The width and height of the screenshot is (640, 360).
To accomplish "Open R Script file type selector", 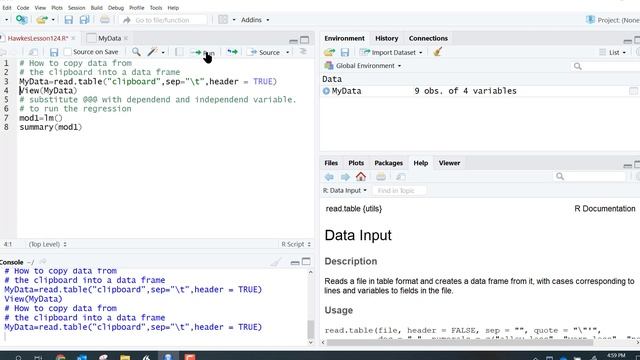I will click(x=296, y=244).
